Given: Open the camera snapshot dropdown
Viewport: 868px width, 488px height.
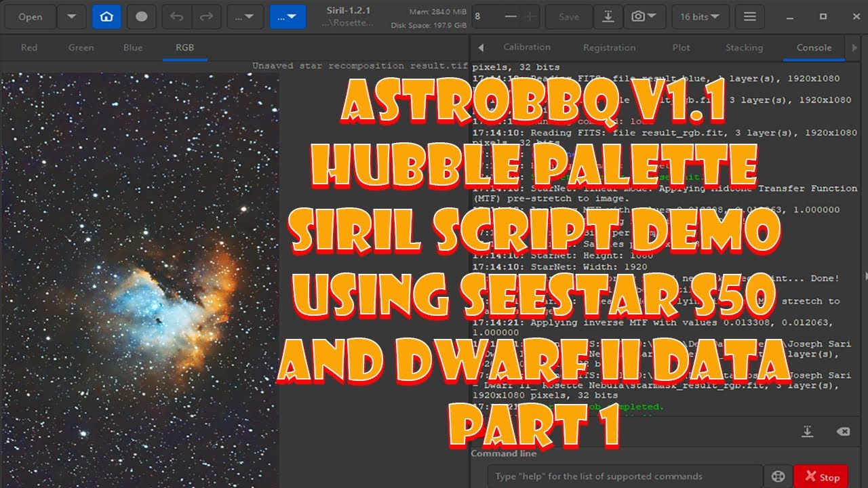Looking at the screenshot, I should [x=644, y=17].
